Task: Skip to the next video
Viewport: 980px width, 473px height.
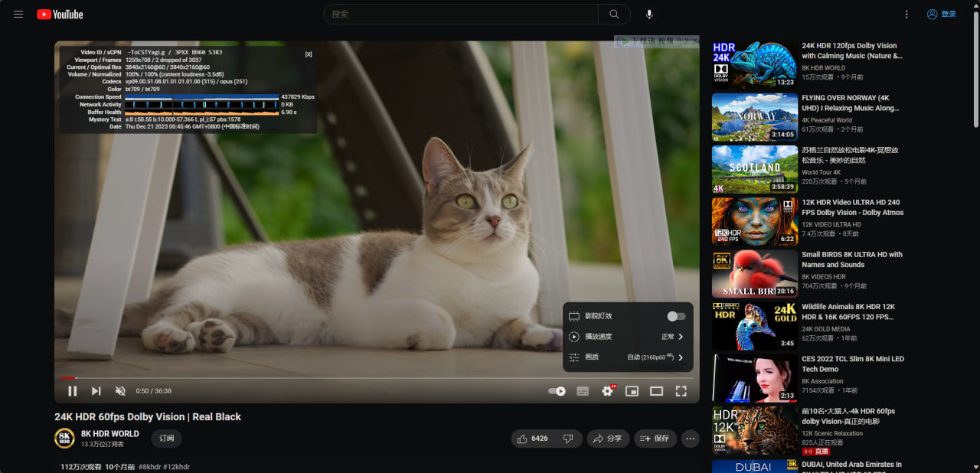Action: click(96, 391)
